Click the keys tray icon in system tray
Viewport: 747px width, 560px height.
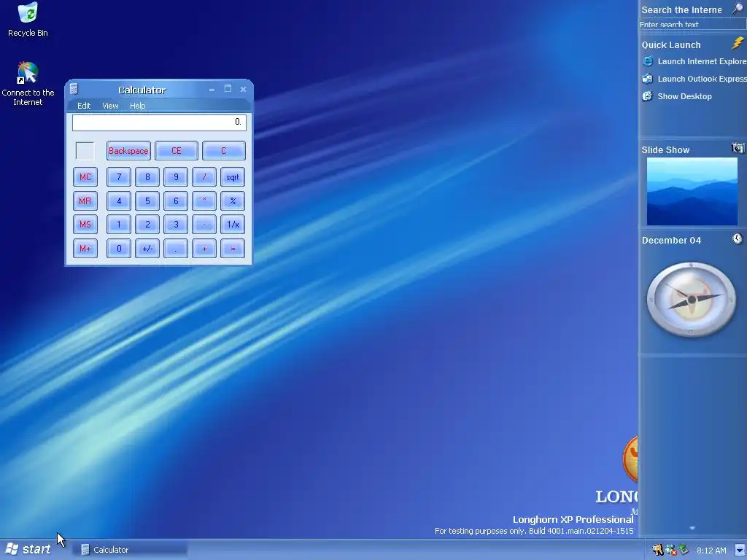point(658,550)
